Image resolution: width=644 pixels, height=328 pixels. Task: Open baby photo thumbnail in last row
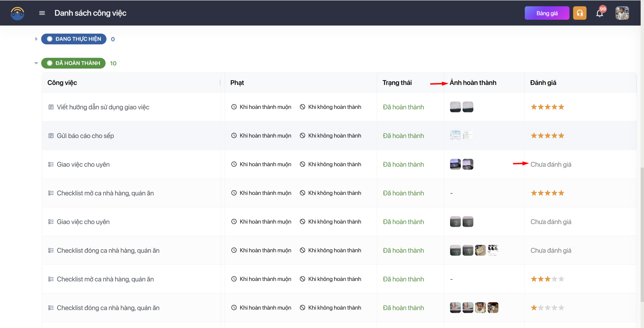click(x=480, y=308)
